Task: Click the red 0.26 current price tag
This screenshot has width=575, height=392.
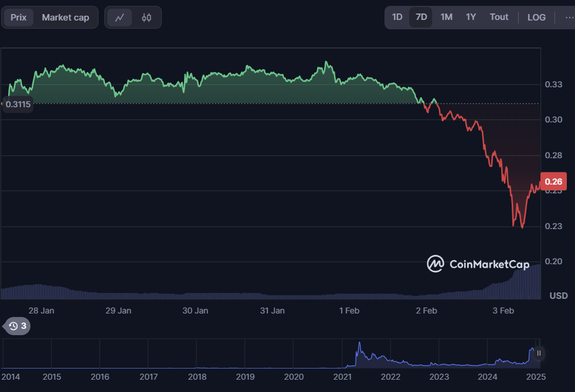Action: click(553, 182)
